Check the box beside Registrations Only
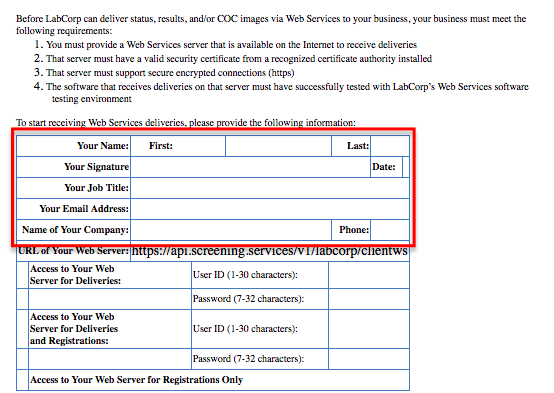The width and height of the screenshot is (554, 393). 22,380
